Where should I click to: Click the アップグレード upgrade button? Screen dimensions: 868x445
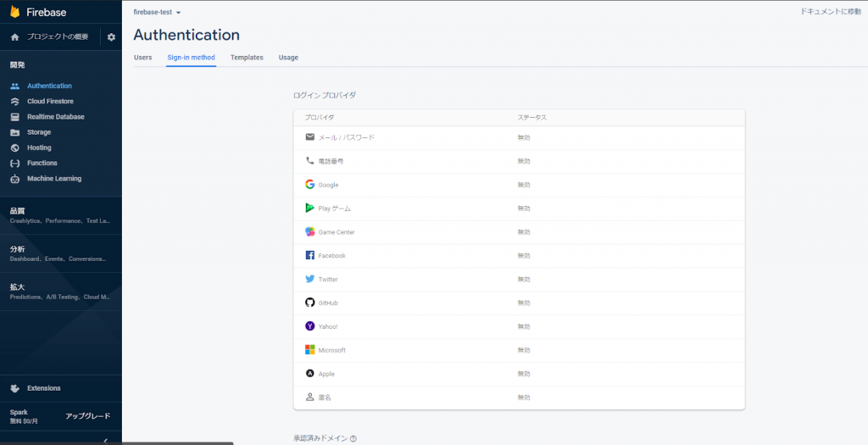point(88,416)
